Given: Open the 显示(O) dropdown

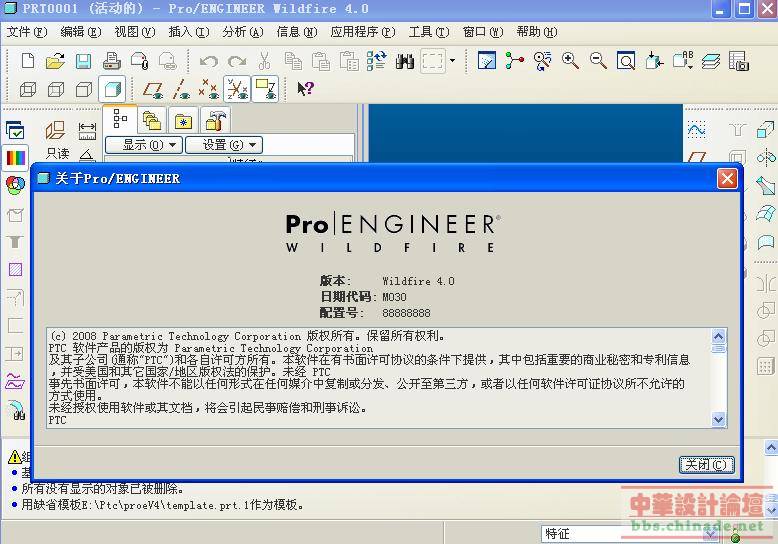Looking at the screenshot, I should click(x=143, y=145).
